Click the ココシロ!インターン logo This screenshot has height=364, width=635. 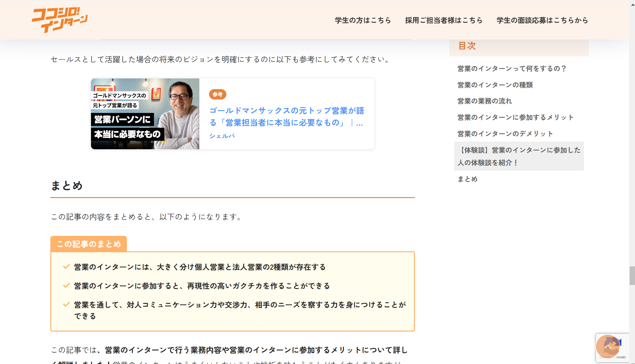click(x=60, y=20)
